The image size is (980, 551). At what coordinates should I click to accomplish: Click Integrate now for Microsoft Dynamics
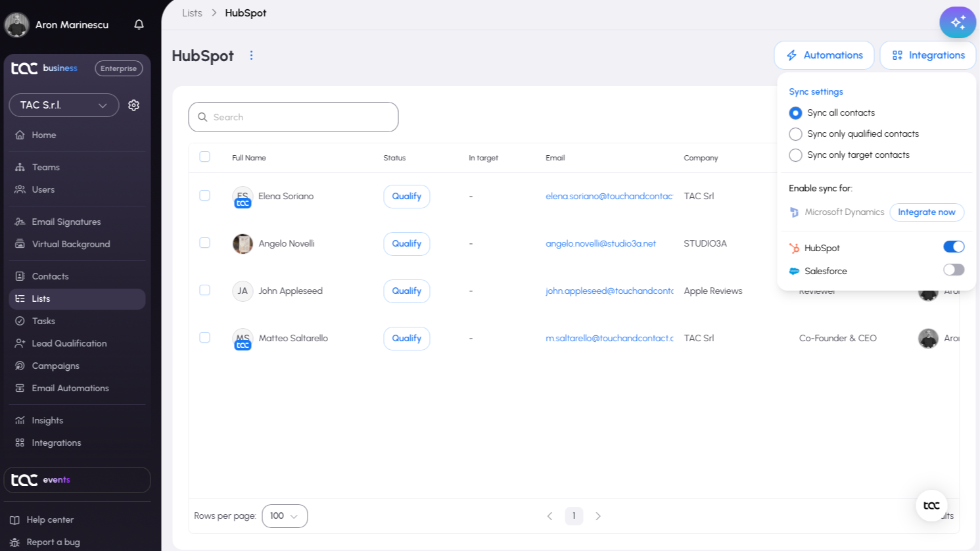927,212
